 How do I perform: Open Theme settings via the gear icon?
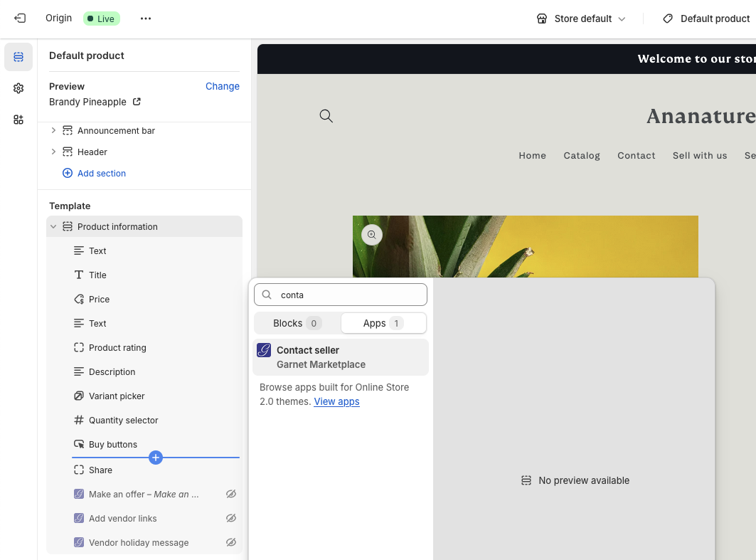[x=18, y=88]
